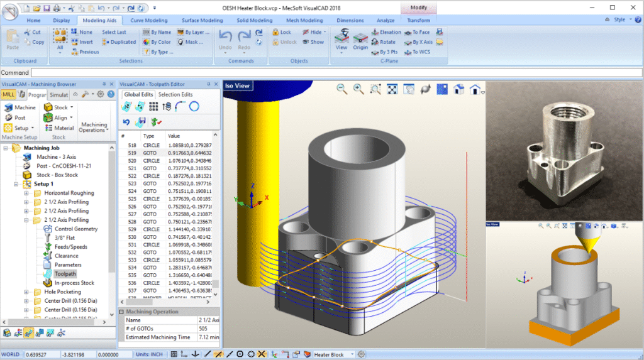Click the grid icon in Toolpath Editor

click(x=153, y=107)
